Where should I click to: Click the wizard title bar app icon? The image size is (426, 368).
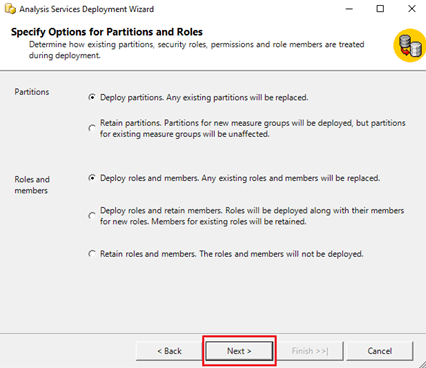(10, 9)
